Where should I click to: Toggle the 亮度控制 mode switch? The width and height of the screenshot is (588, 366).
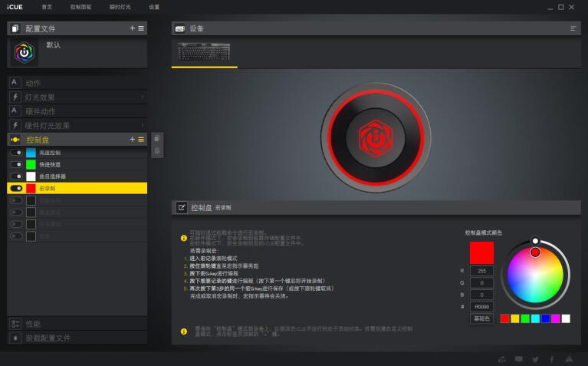(x=16, y=153)
